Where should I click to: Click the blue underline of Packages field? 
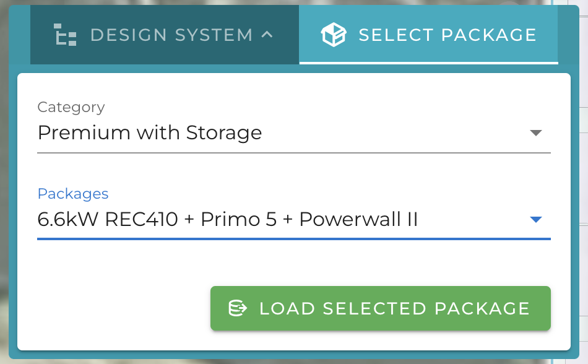[x=293, y=239]
